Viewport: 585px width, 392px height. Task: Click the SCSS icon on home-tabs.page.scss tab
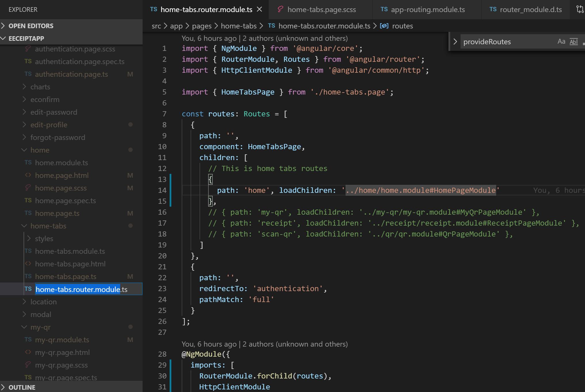[279, 9]
